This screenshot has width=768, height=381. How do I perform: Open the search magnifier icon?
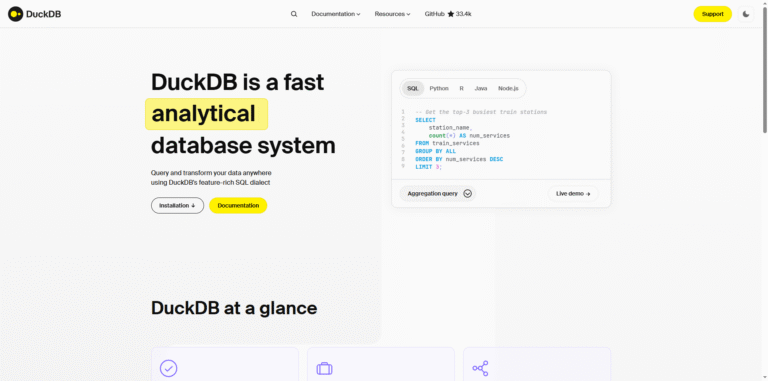click(x=294, y=14)
